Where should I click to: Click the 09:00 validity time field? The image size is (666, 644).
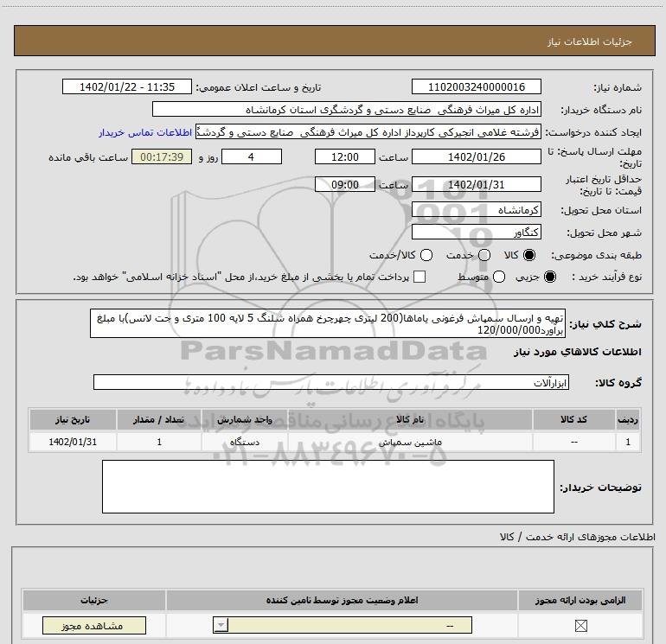click(x=345, y=184)
